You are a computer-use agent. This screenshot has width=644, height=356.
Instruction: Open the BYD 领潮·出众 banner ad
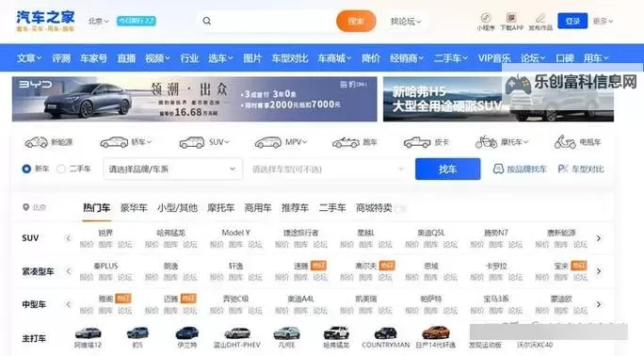(194, 99)
